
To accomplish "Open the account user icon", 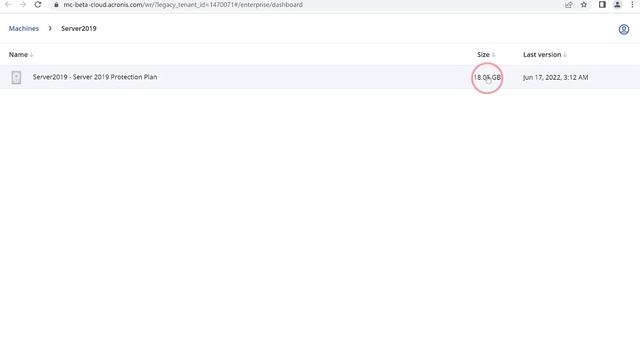I will coord(624,29).
